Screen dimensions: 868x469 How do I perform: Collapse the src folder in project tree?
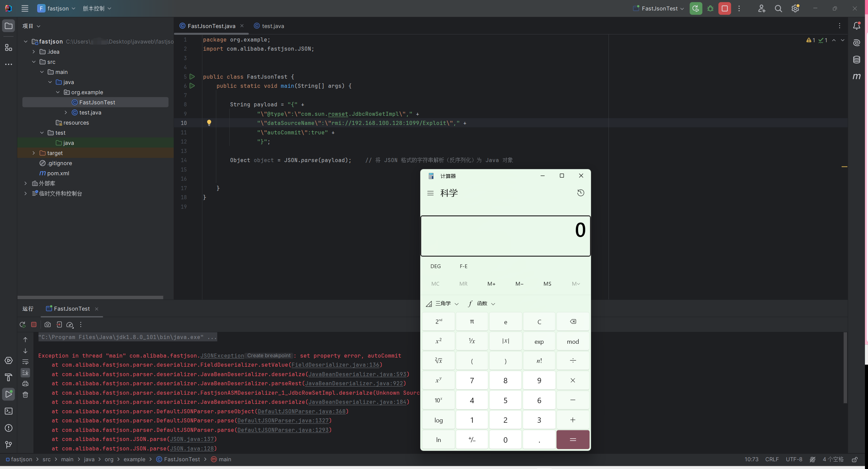[34, 62]
